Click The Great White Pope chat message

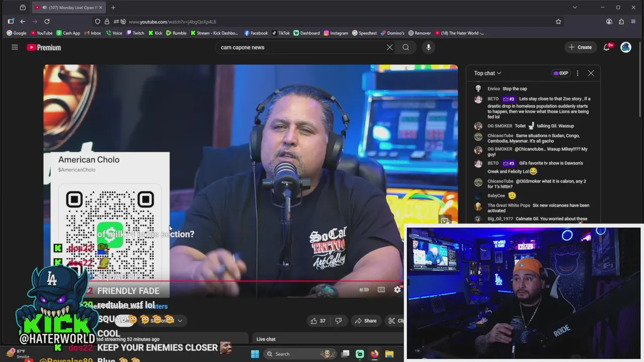[x=534, y=208]
